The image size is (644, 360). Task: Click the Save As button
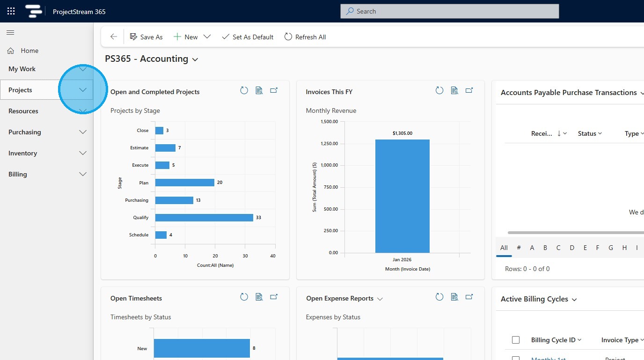click(146, 37)
